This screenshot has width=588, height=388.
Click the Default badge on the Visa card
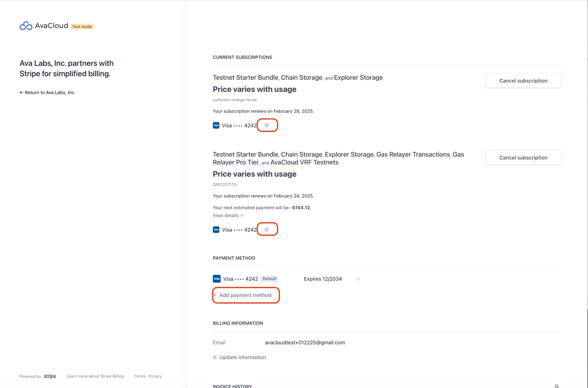click(269, 279)
